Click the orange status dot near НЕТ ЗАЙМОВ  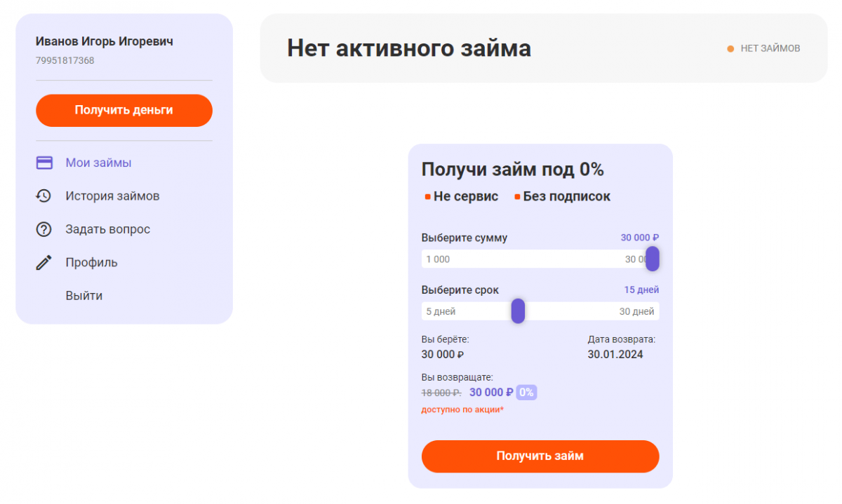click(x=730, y=49)
